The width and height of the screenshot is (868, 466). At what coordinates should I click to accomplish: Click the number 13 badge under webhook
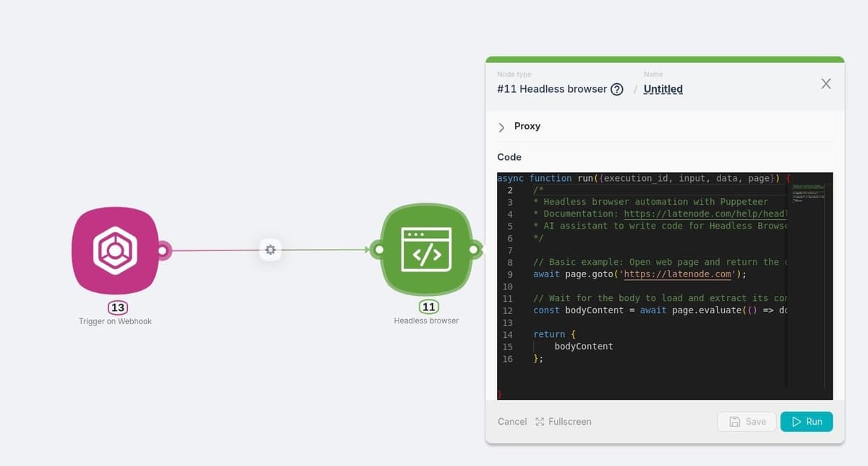[x=118, y=308]
